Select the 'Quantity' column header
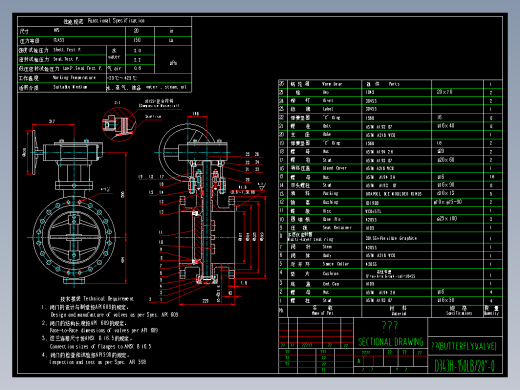The height and width of the screenshot is (390, 520). click(x=492, y=313)
